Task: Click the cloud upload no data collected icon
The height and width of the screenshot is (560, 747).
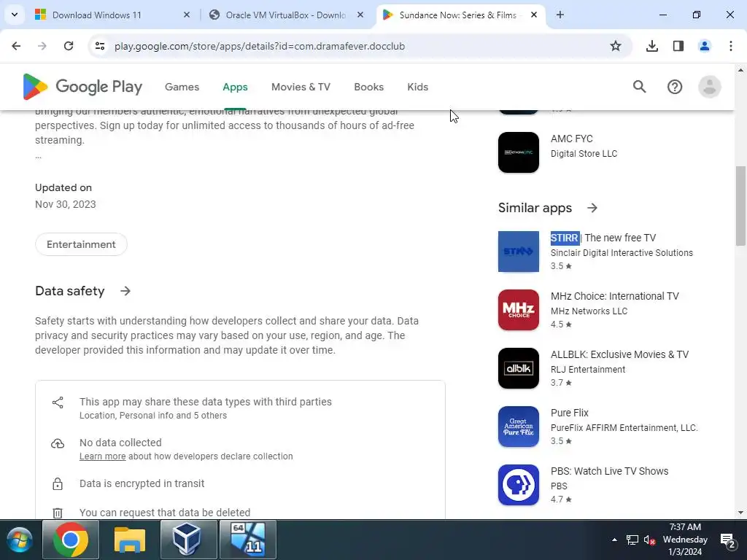Action: pos(58,443)
